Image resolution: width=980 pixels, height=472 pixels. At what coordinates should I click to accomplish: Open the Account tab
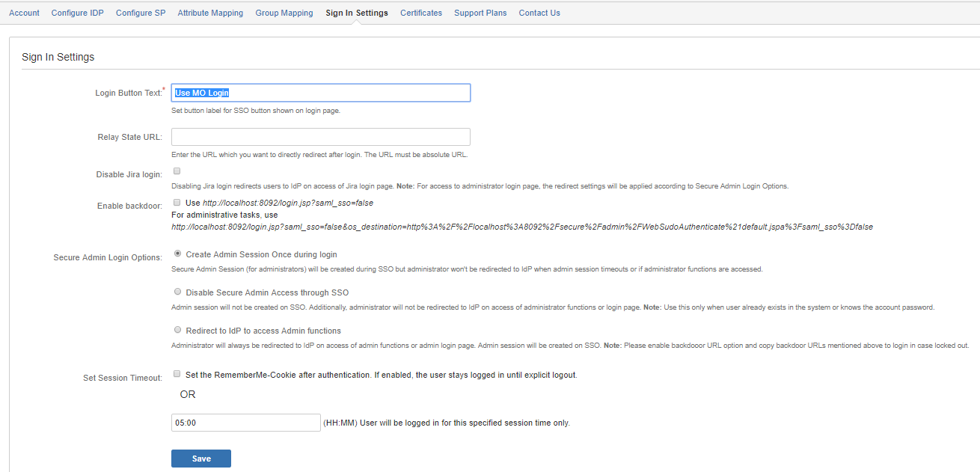click(24, 13)
